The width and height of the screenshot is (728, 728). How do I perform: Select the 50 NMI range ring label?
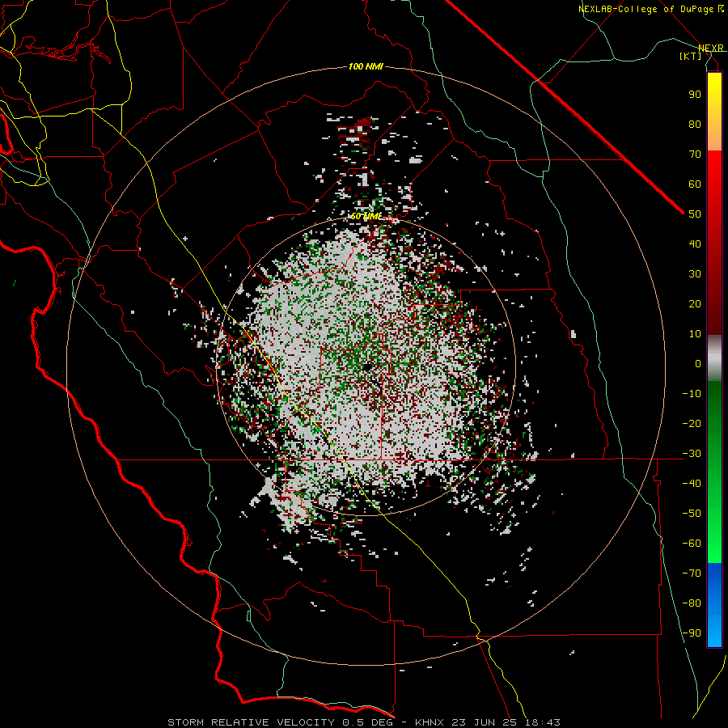click(366, 216)
